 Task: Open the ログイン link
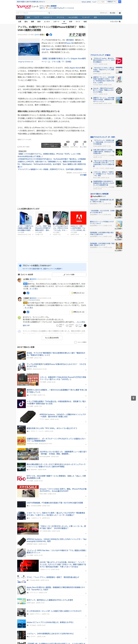click(x=42, y=8)
